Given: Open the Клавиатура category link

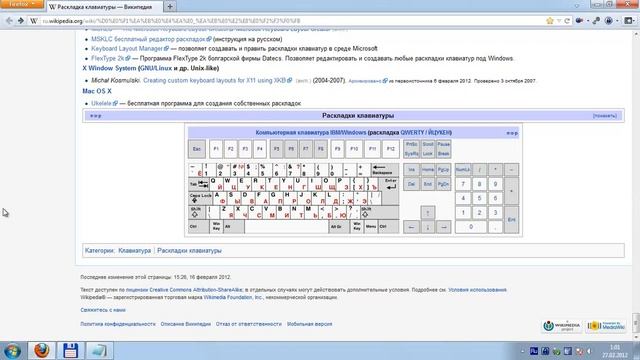Looking at the screenshot, I should (135, 251).
